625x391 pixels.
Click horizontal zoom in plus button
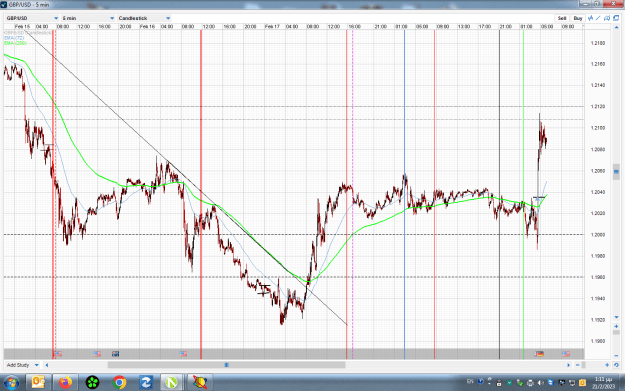point(607,365)
